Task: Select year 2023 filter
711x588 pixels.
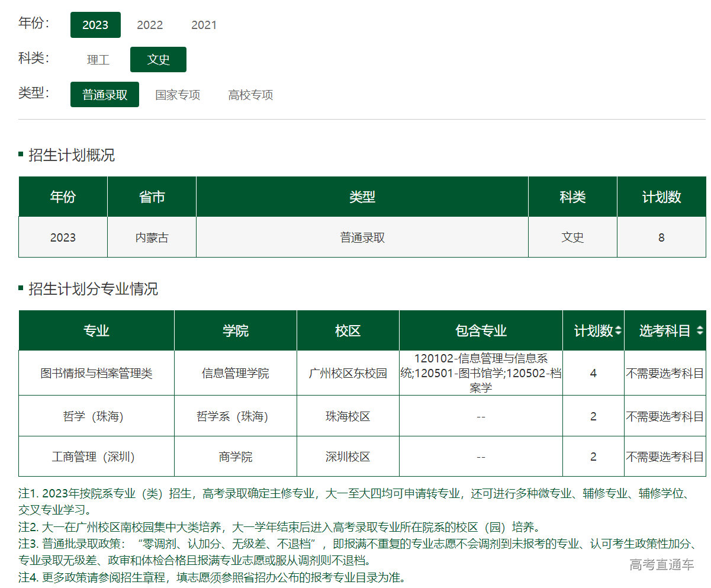Action: [95, 25]
